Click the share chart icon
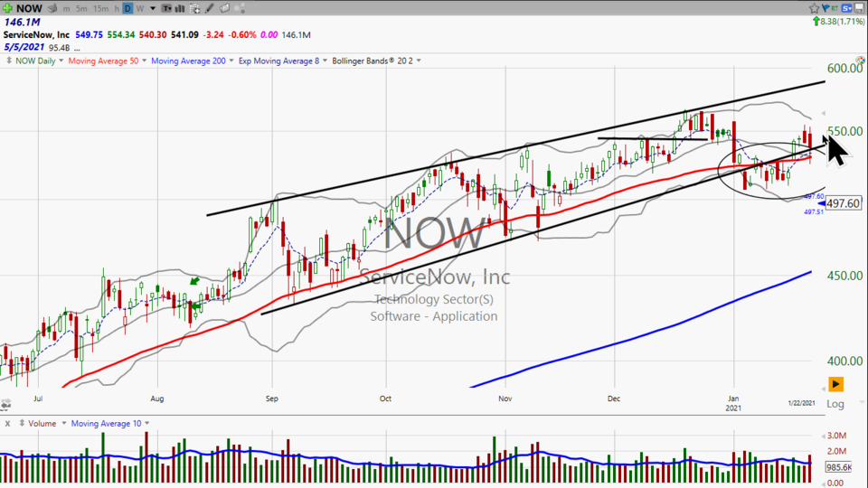Image resolution: width=868 pixels, height=488 pixels. tap(240, 8)
